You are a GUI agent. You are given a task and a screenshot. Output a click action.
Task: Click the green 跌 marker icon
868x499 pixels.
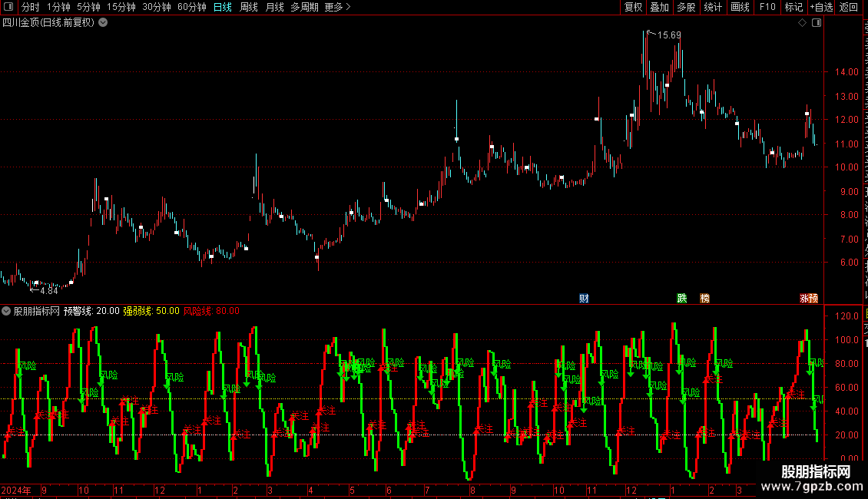682,298
